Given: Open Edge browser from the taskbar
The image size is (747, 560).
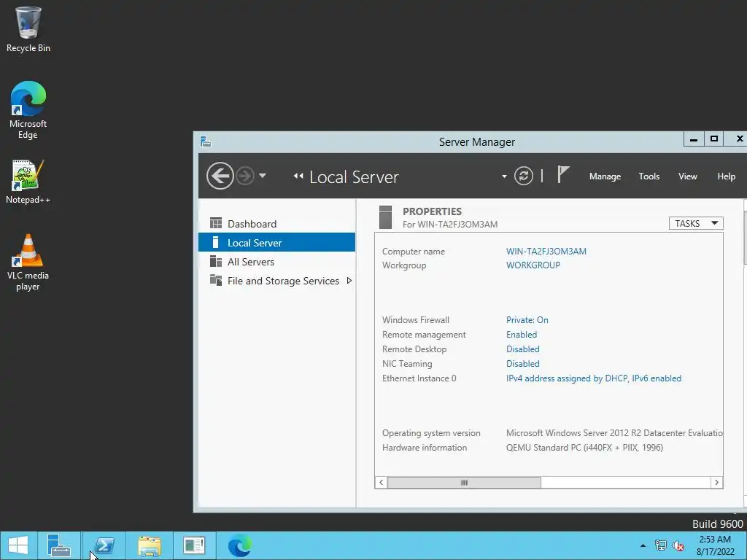Looking at the screenshot, I should (x=239, y=545).
